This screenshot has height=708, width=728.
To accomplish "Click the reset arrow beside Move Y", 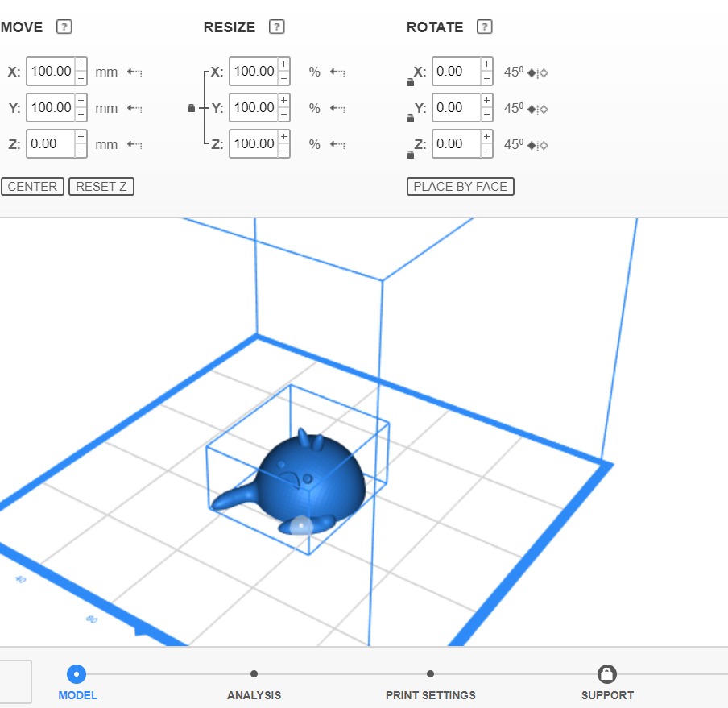I will coord(134,108).
